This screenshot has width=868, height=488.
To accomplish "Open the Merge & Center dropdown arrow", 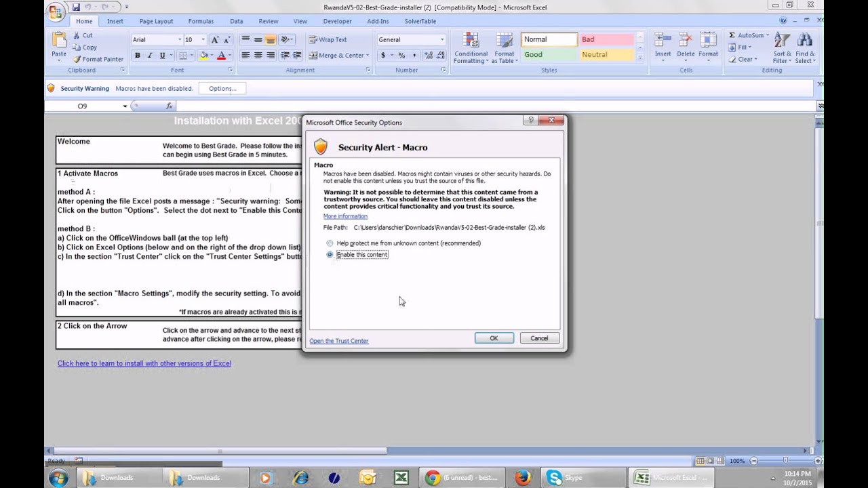I will click(x=368, y=56).
